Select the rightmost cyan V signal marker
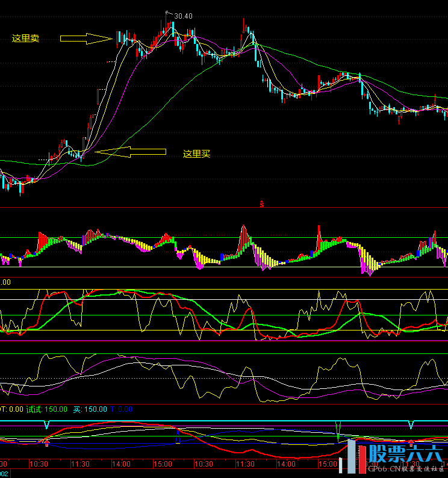Viewport: 448px width, 478px height. tap(411, 425)
